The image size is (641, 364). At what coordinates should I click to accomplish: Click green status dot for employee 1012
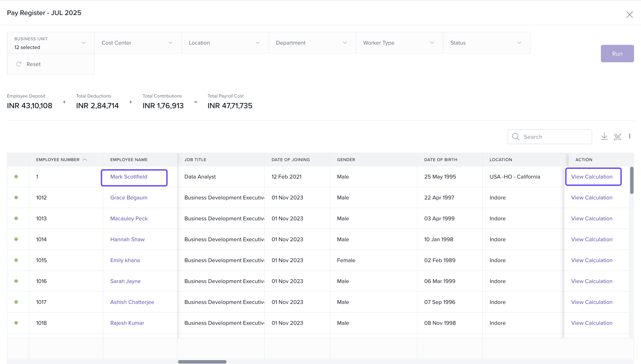(16, 197)
